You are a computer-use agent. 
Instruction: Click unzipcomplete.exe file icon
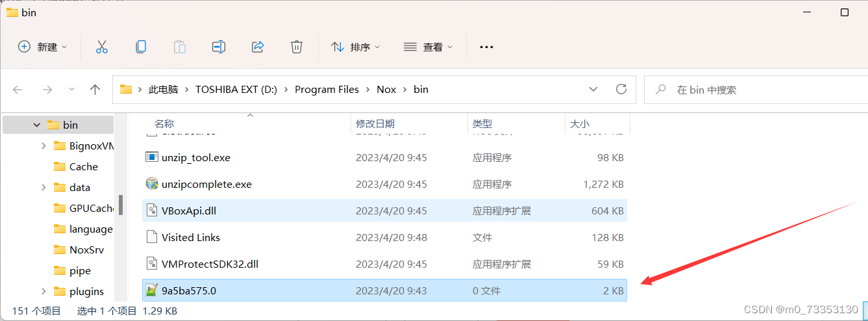click(152, 184)
